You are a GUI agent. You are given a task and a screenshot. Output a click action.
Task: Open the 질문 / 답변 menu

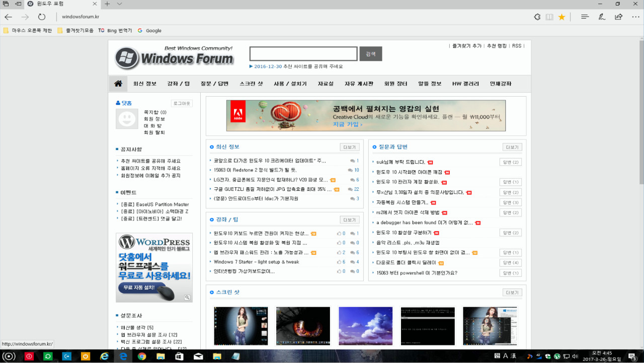coord(214,84)
